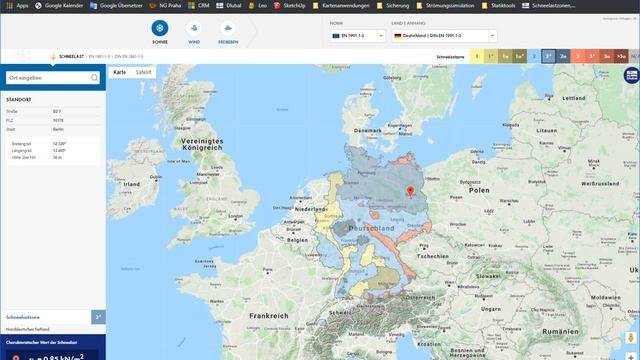The width and height of the screenshot is (640, 360).
Task: Click the red location pin near Berlin
Action: pos(410,192)
